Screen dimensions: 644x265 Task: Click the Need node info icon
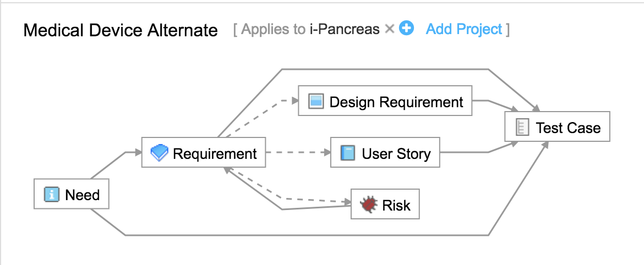[51, 194]
